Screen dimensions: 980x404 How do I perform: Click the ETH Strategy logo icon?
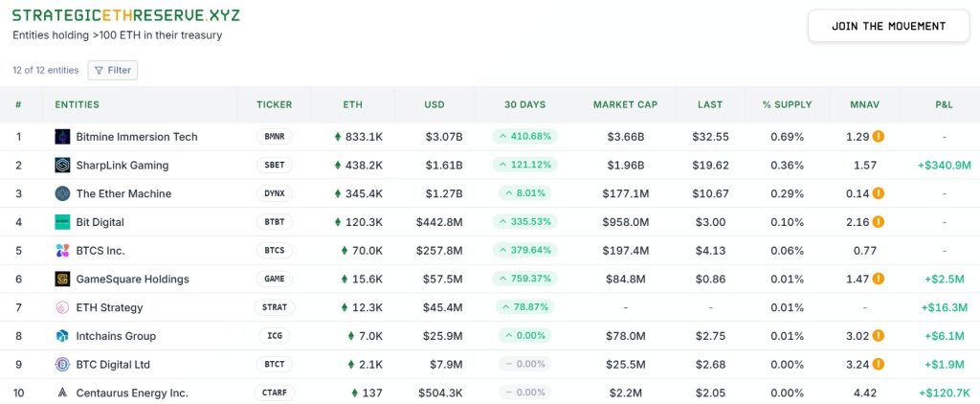point(62,307)
